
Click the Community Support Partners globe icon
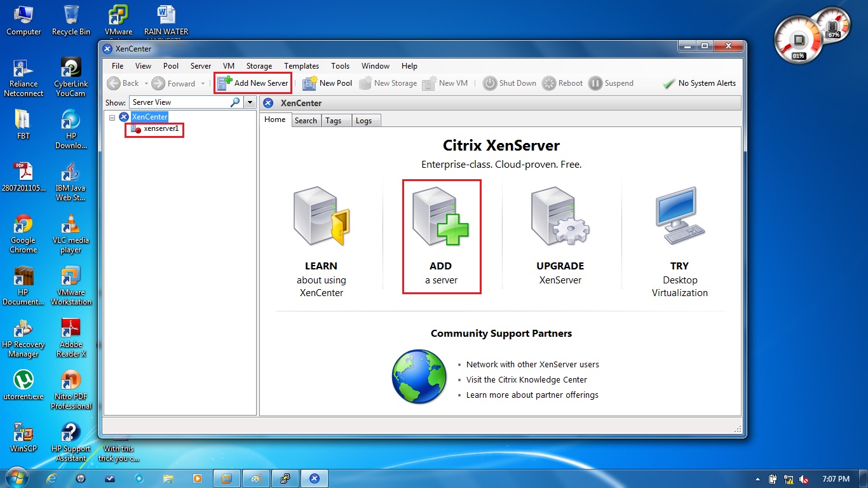[419, 376]
